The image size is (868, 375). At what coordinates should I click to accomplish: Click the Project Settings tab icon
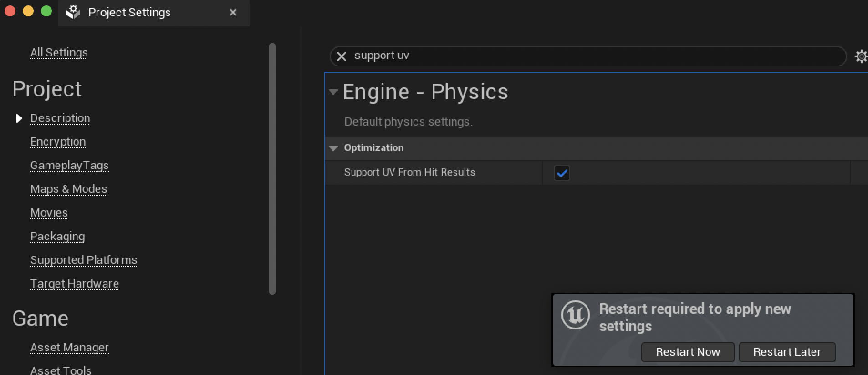[73, 12]
